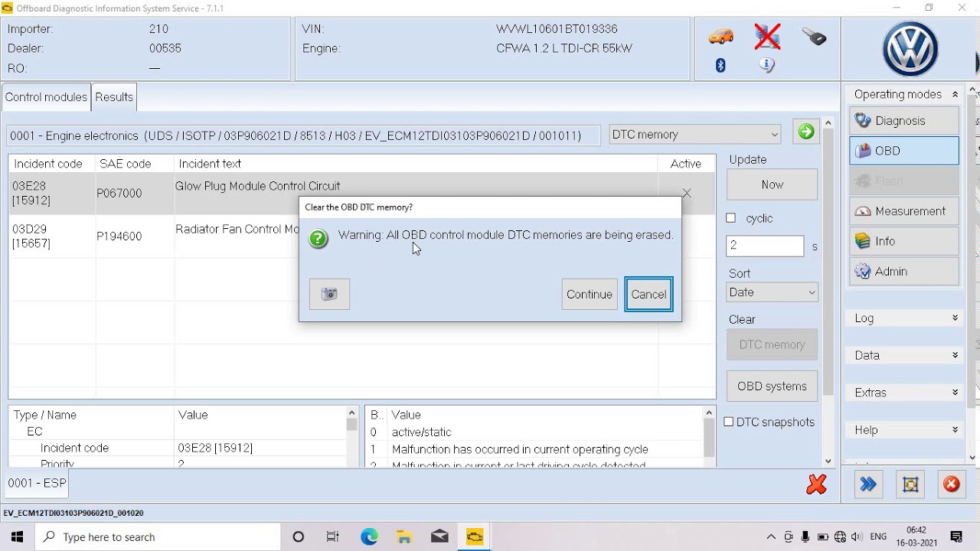
Task: Select the Admin operating mode
Action: (x=903, y=272)
